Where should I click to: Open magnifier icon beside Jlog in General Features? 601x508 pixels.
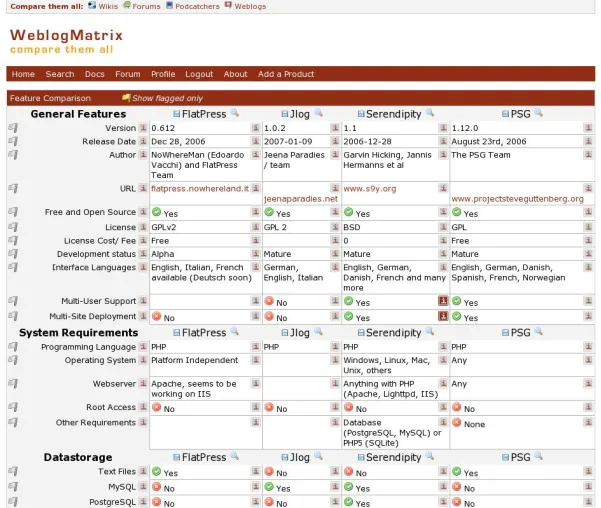click(318, 113)
